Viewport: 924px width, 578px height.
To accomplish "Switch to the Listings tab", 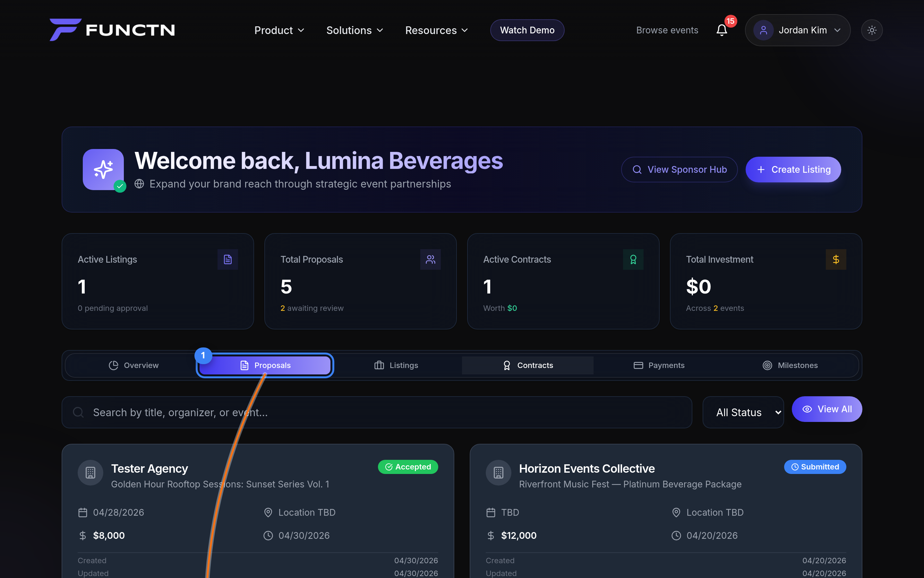I will (396, 365).
